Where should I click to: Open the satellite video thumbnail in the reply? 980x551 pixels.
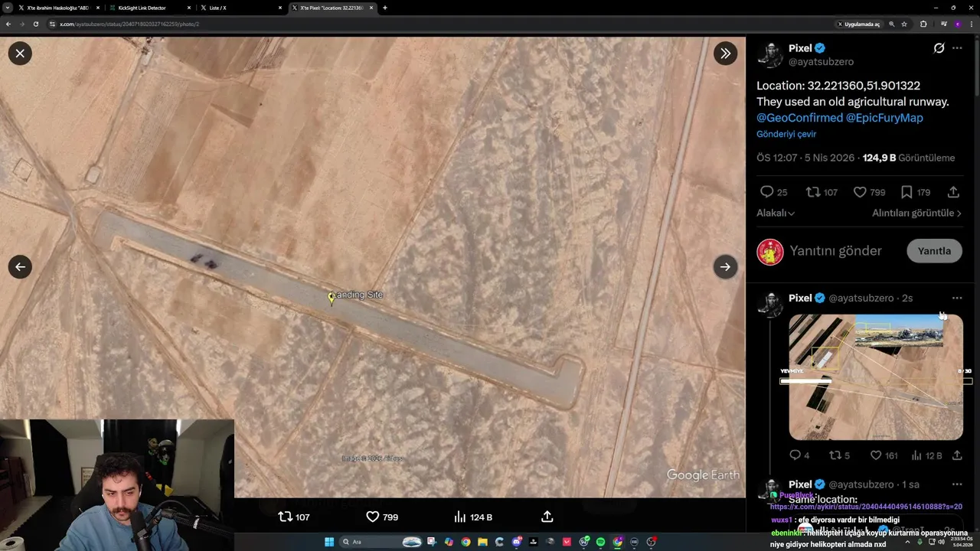(x=876, y=377)
